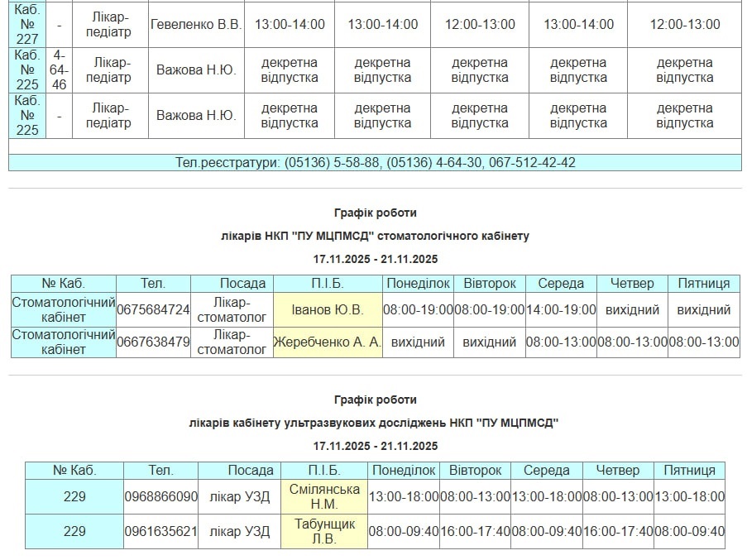Select phone number 0675684724
This screenshot has width=747, height=560.
point(153,310)
